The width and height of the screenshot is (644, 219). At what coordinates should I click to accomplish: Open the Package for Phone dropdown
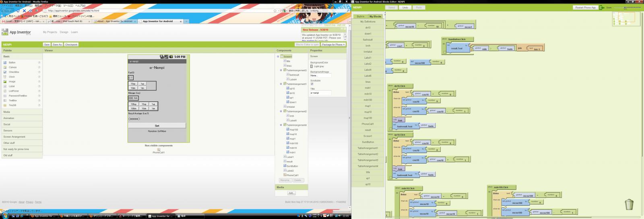coord(333,45)
